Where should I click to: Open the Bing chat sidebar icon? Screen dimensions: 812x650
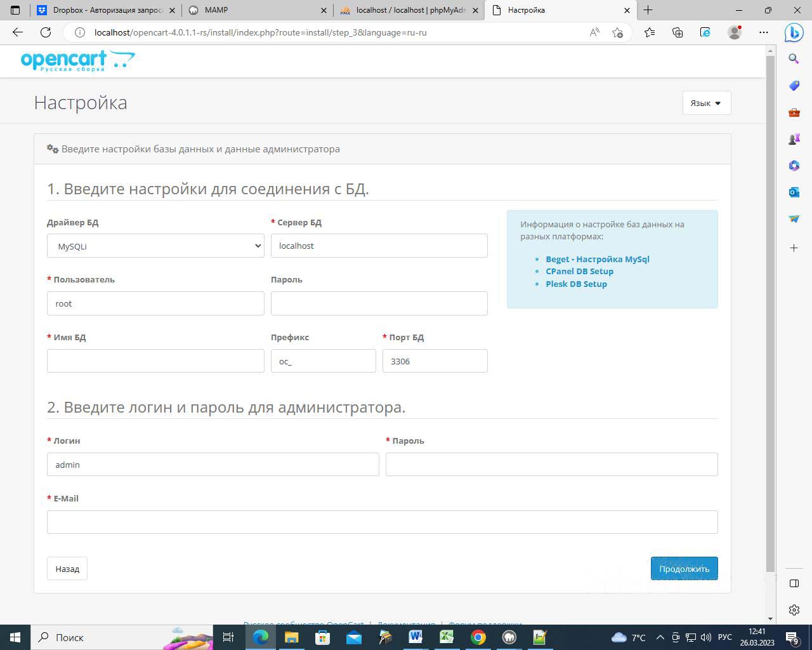(x=794, y=32)
